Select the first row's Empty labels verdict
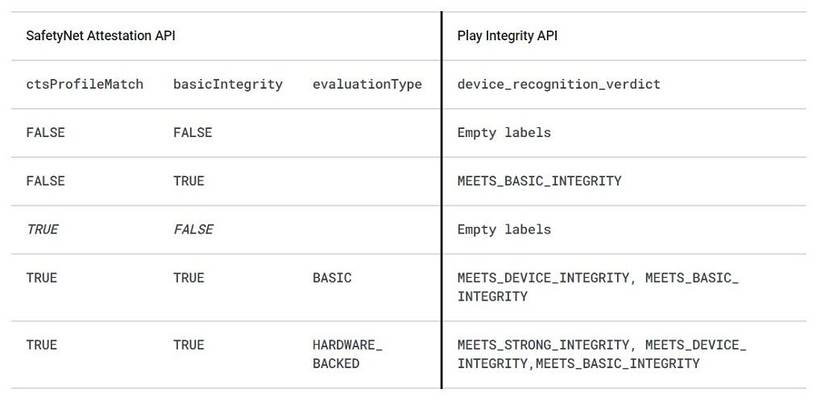Image resolution: width=825 pixels, height=406 pixels. [503, 133]
